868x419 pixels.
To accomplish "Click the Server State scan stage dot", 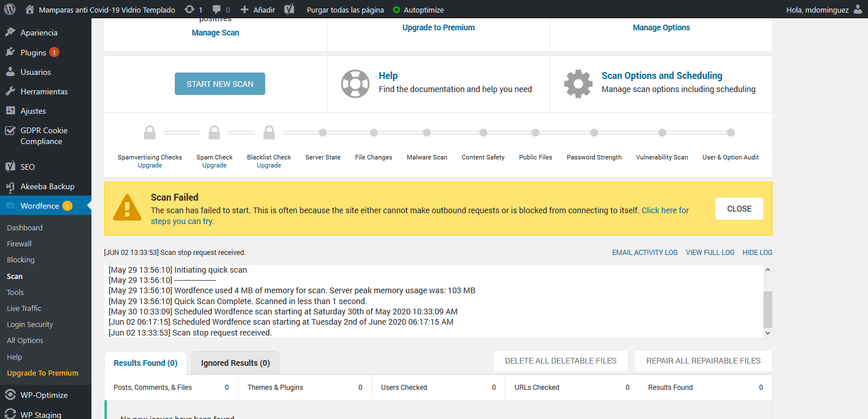I will pos(323,133).
